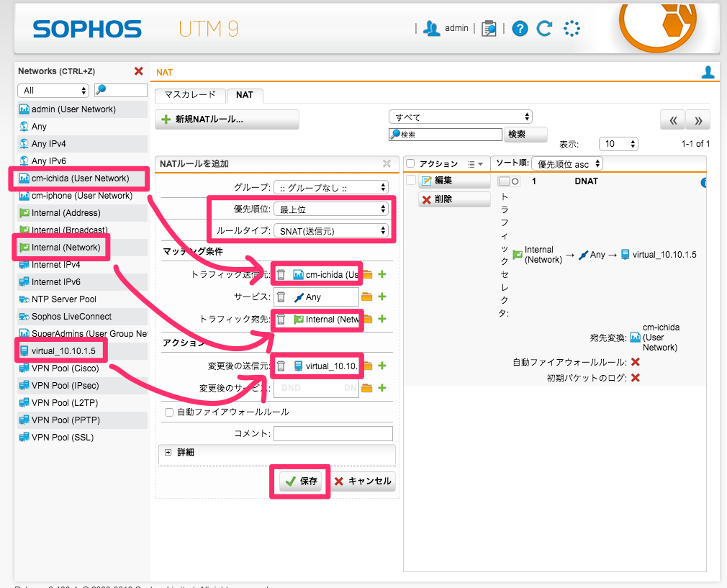Select cm-iphone (User Network) entry
The width and height of the screenshot is (727, 588).
point(82,196)
